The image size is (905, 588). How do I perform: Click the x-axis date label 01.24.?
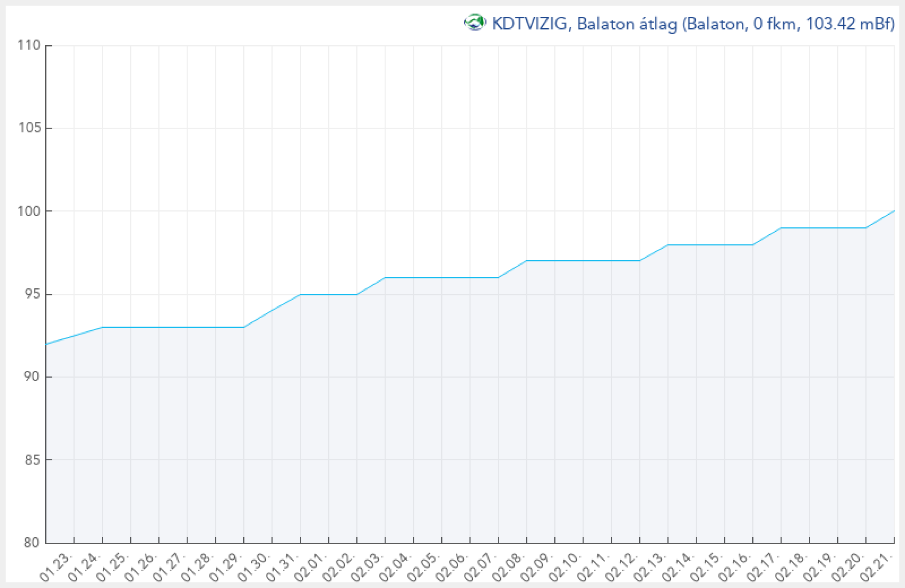tap(84, 567)
